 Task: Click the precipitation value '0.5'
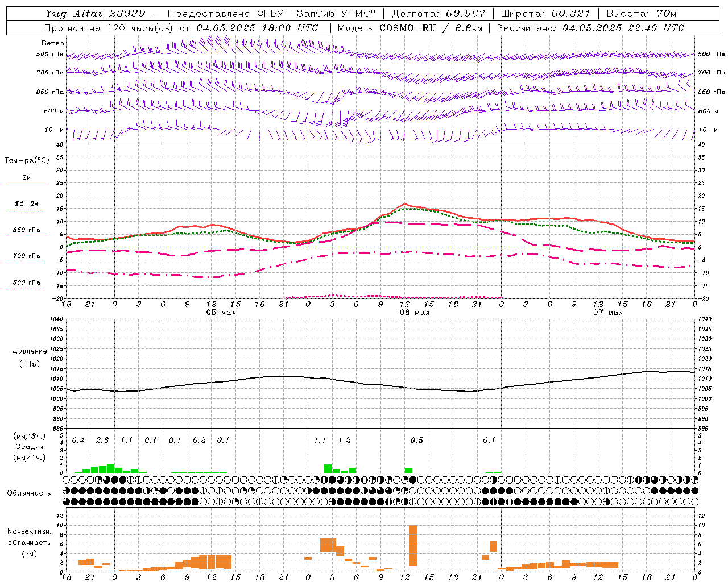(417, 440)
